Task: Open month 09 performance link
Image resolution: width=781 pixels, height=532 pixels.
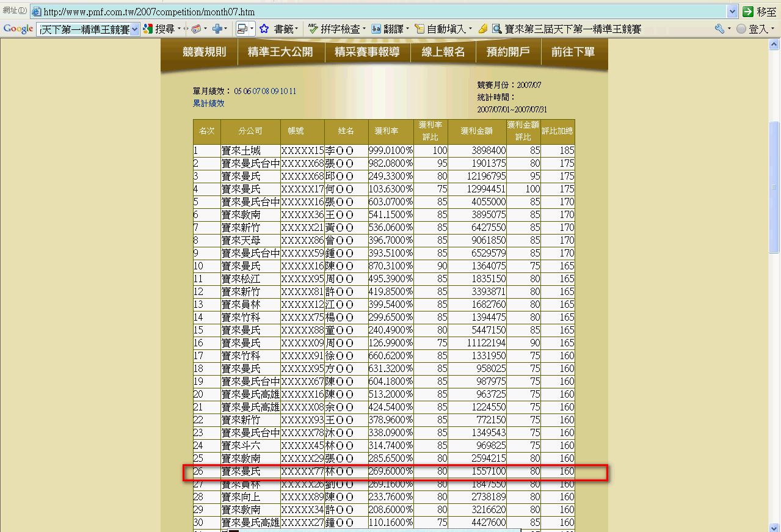Action: coord(274,92)
